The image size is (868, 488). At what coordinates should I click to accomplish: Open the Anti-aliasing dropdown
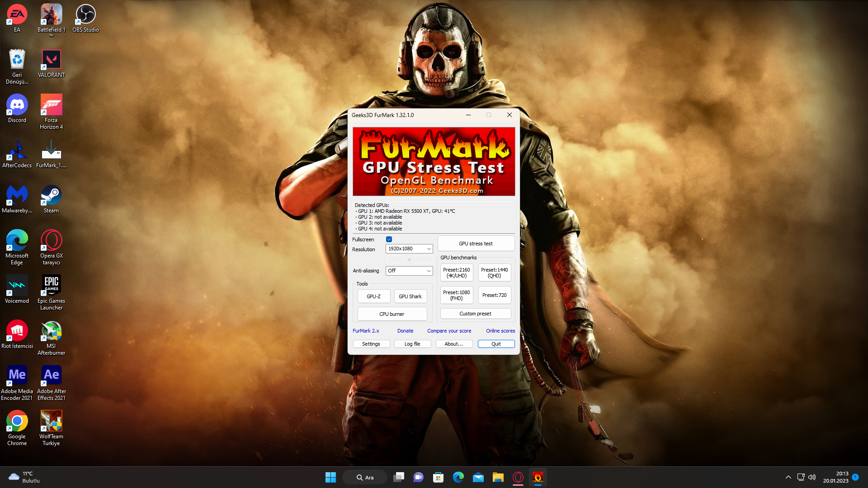pos(409,271)
